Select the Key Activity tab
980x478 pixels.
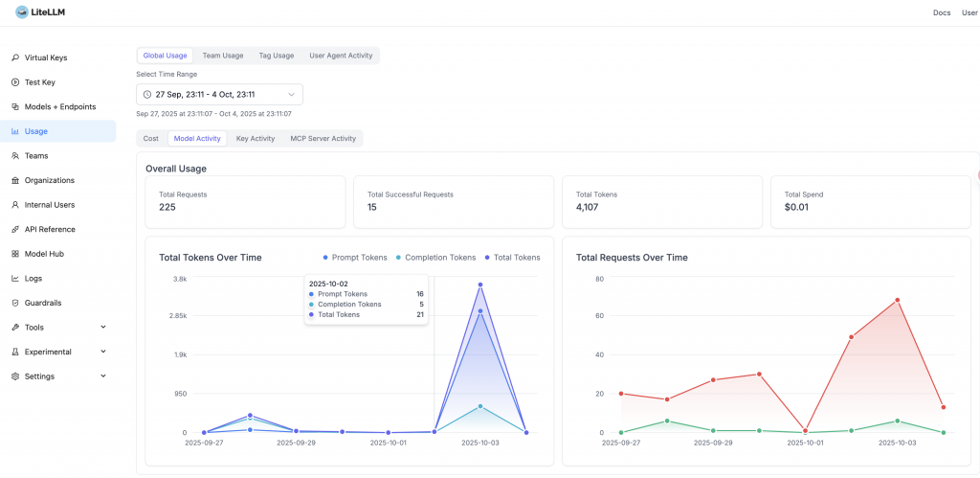point(256,139)
